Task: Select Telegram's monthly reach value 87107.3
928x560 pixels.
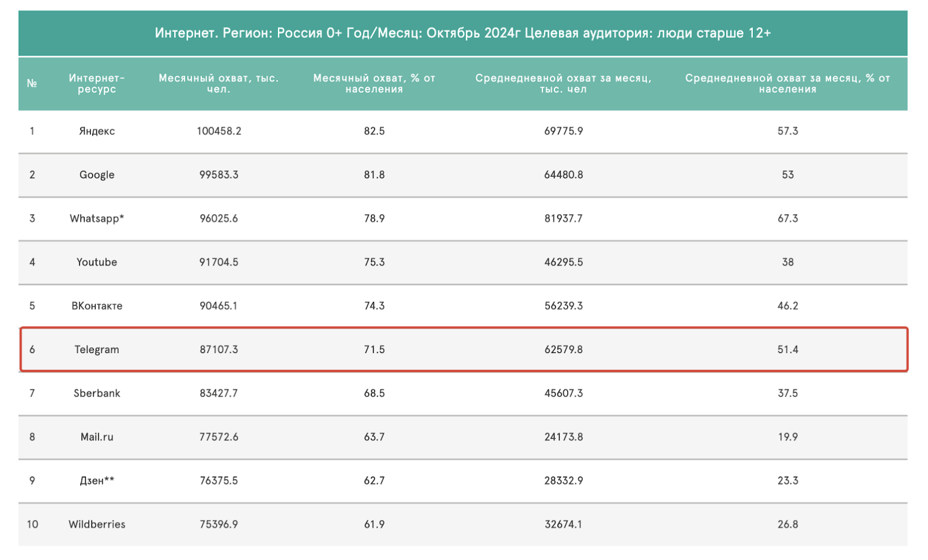Action: (219, 350)
